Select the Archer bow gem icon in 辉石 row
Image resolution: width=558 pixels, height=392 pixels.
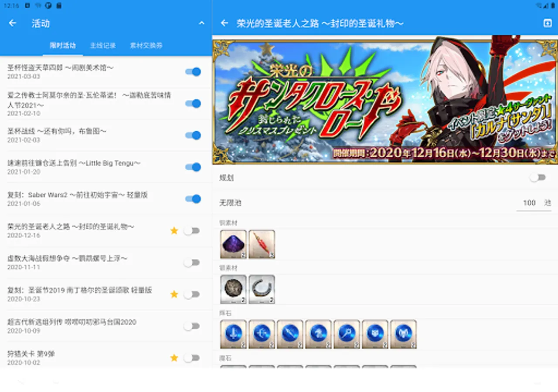(262, 335)
